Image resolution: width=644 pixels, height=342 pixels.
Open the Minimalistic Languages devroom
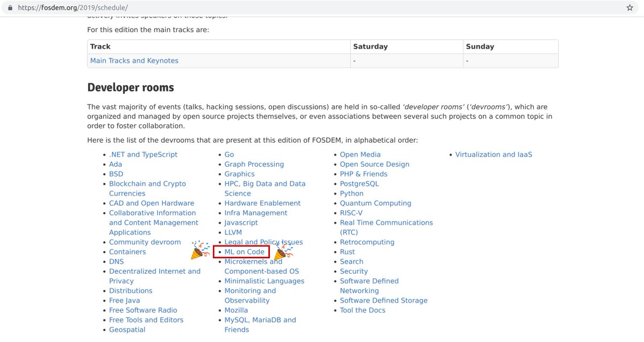coord(264,281)
